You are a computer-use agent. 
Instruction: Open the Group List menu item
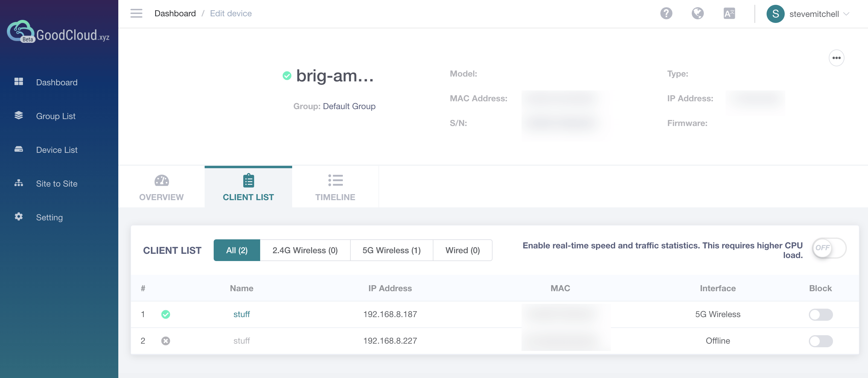(x=56, y=116)
